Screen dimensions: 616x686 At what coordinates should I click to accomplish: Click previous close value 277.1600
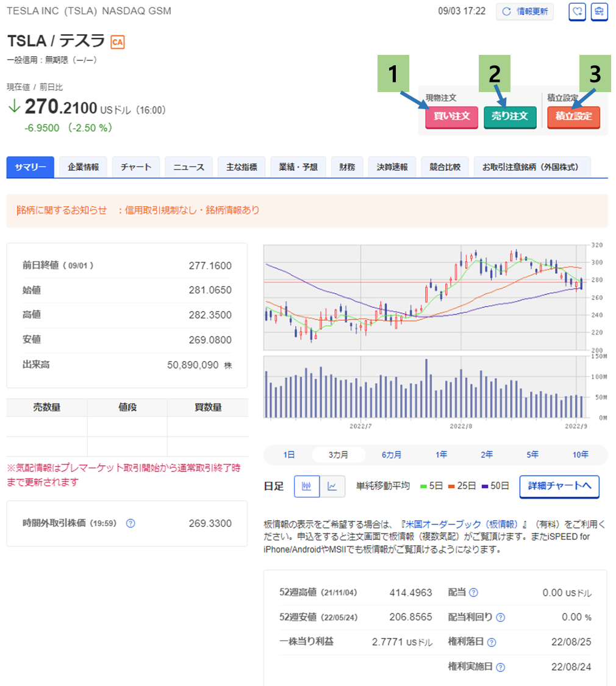click(x=210, y=266)
